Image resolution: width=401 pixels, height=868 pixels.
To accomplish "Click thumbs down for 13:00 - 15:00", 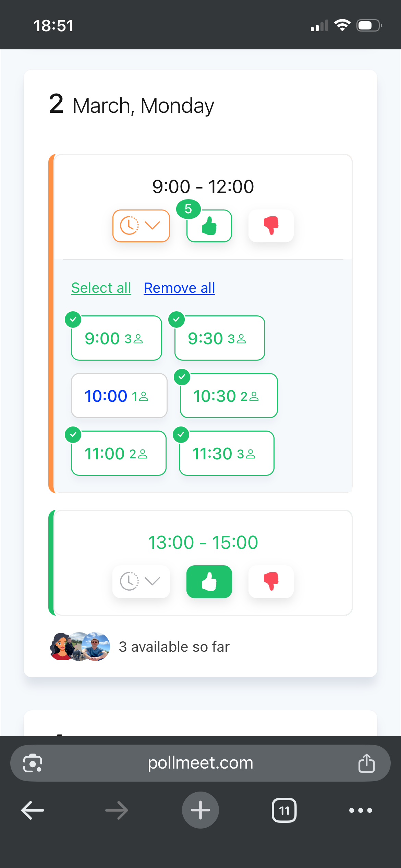I will (271, 581).
